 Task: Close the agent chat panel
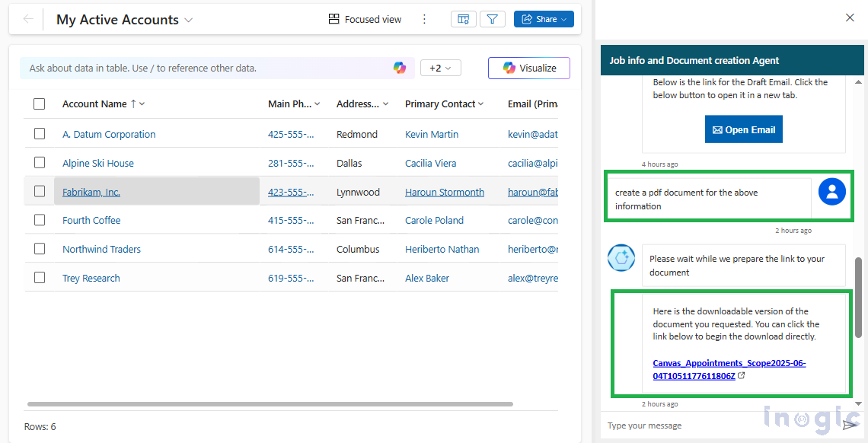(850, 18)
